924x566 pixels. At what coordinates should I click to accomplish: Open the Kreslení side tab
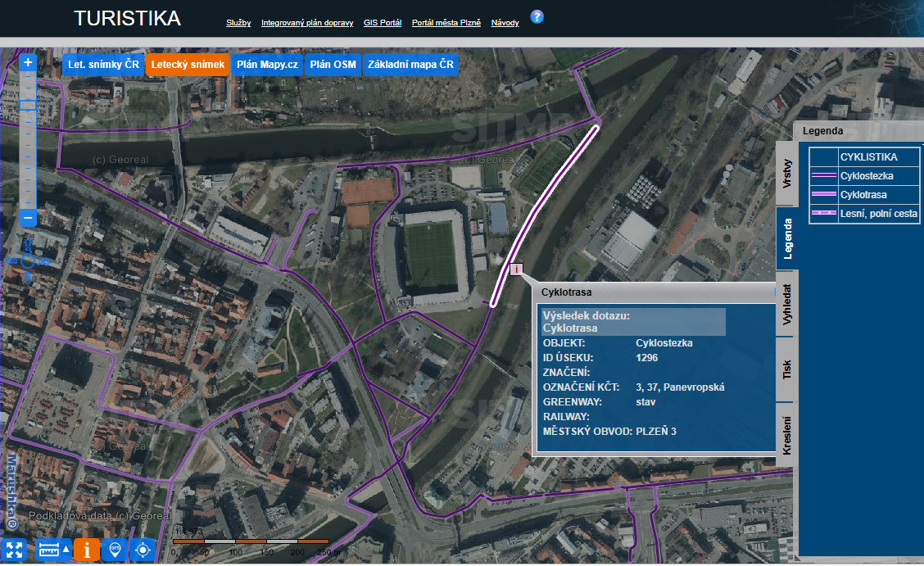(x=787, y=435)
